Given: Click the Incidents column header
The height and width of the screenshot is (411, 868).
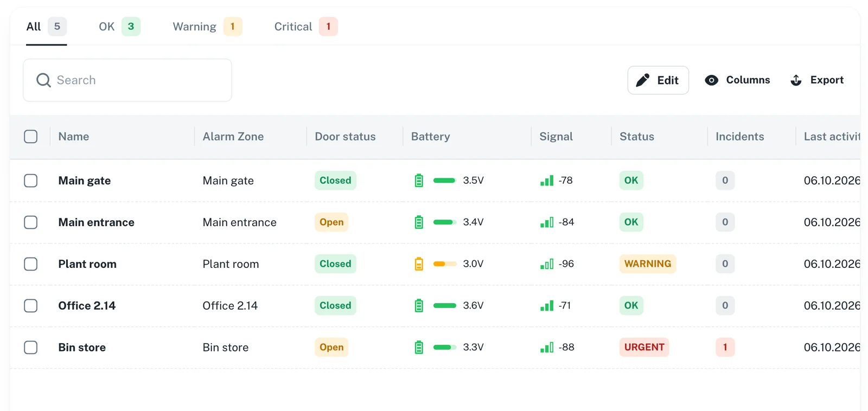Looking at the screenshot, I should [x=739, y=137].
